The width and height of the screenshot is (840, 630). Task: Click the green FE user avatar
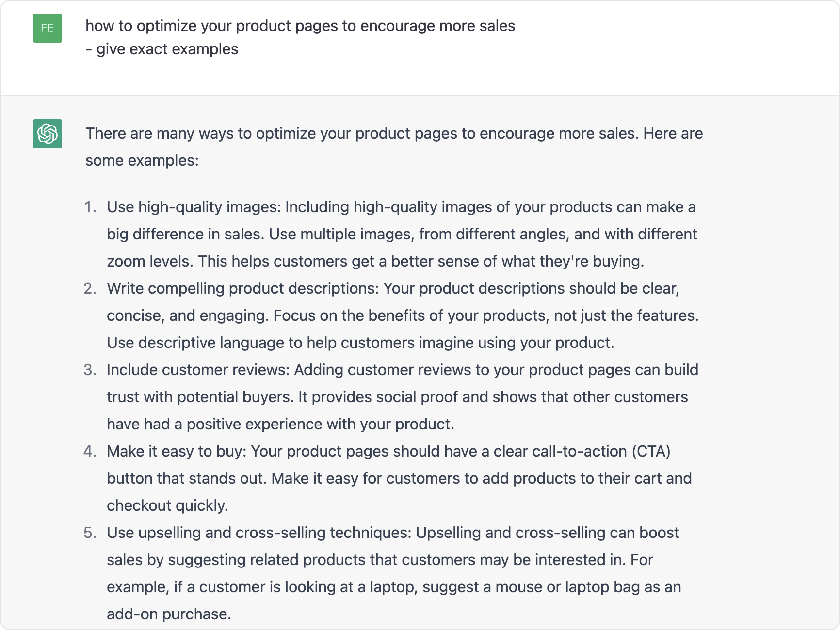click(x=48, y=28)
